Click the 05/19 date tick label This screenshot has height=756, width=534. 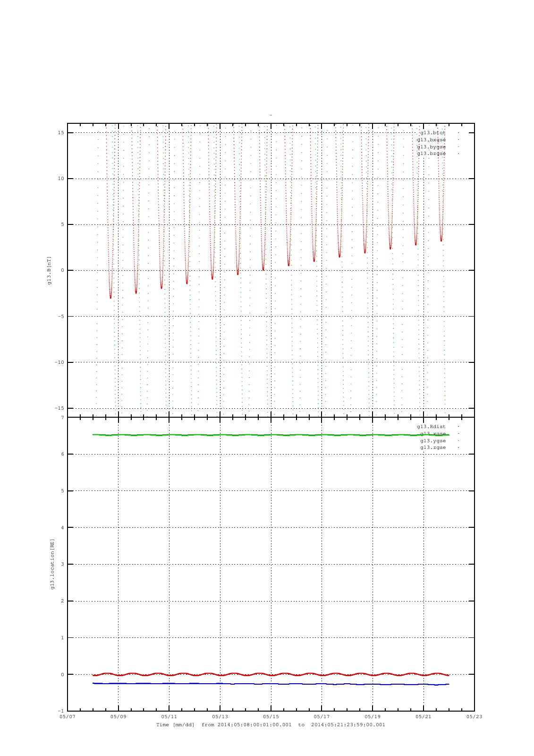click(x=373, y=717)
